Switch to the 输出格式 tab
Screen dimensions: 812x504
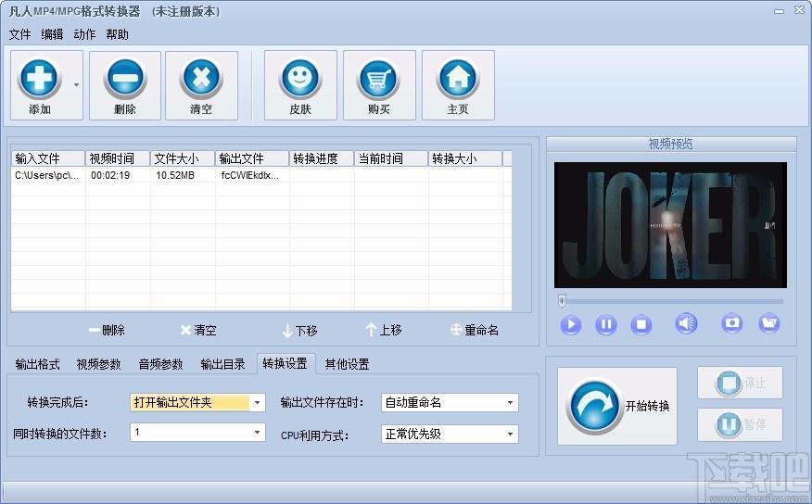(x=37, y=364)
